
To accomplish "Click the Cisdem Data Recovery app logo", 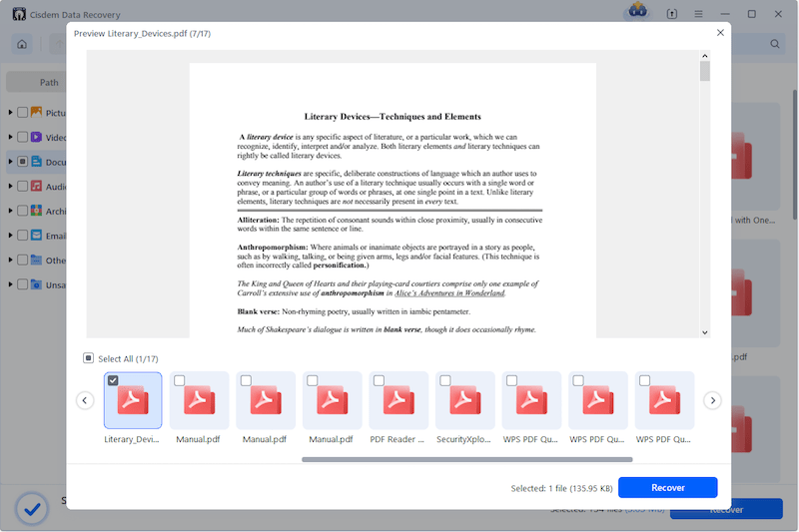I will pyautogui.click(x=19, y=14).
